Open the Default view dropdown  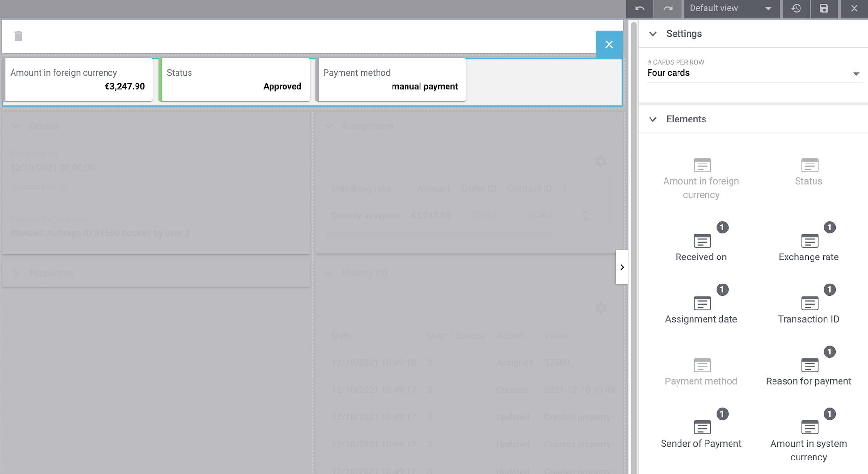pyautogui.click(x=731, y=9)
